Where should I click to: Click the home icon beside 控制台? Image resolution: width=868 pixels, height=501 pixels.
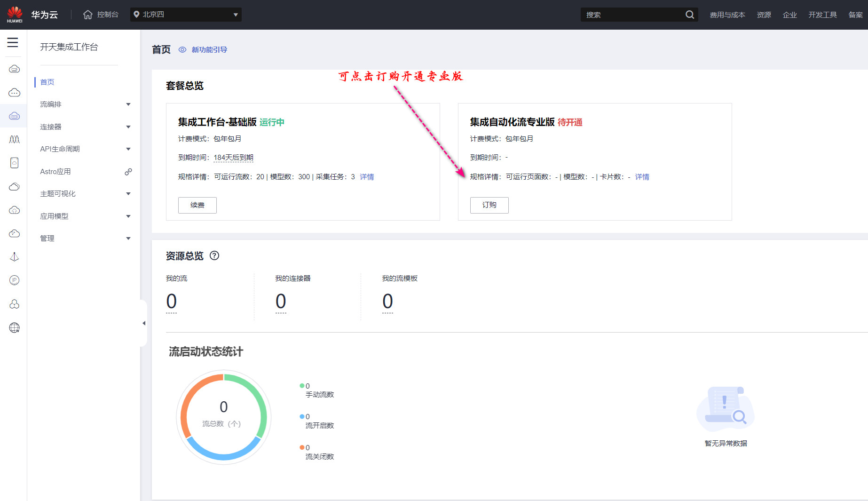[x=88, y=15]
